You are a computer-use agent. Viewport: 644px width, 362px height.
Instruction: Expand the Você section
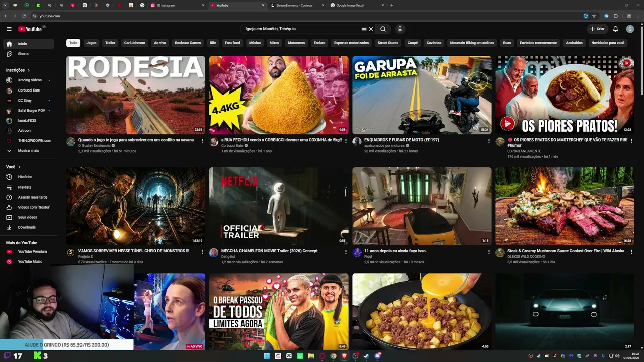tap(13, 167)
